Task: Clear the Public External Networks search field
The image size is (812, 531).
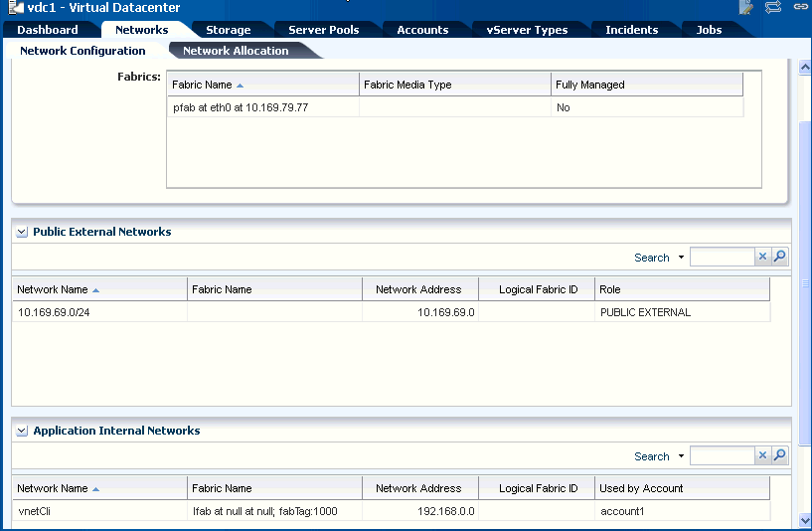Action: point(762,257)
